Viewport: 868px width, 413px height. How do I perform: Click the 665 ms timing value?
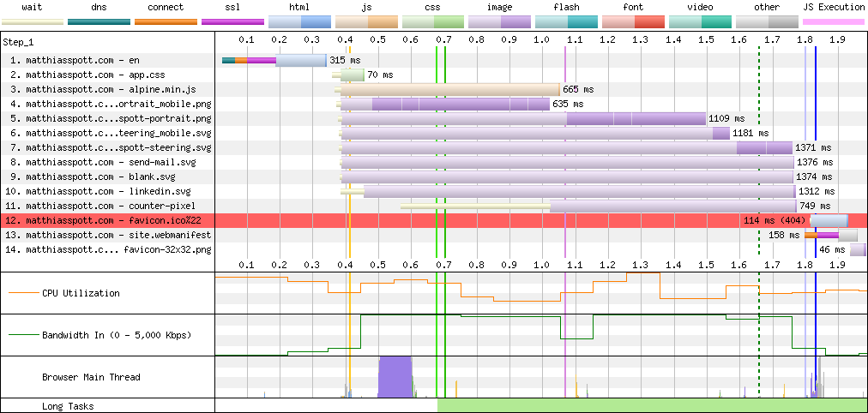coord(578,89)
